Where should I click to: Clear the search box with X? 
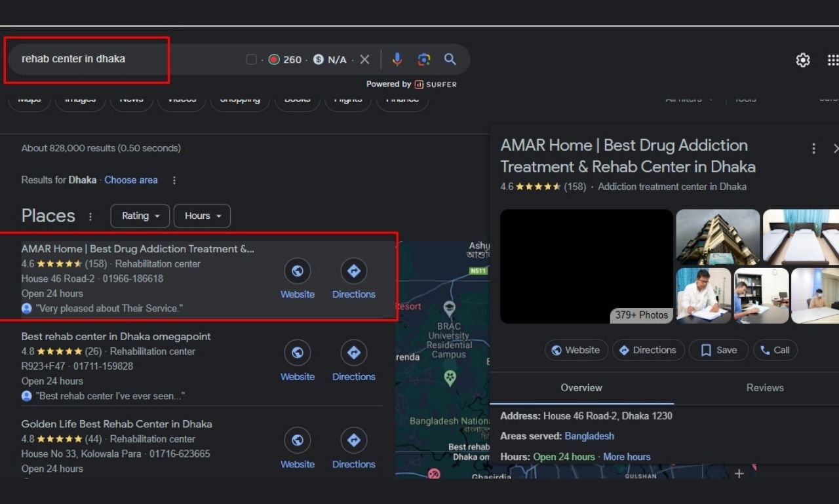(x=365, y=60)
